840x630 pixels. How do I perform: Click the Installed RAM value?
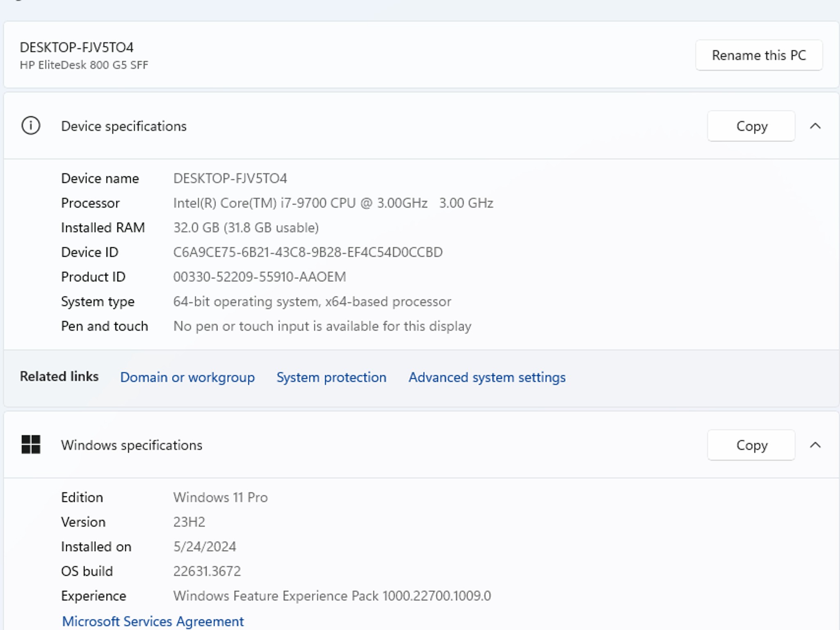click(246, 227)
